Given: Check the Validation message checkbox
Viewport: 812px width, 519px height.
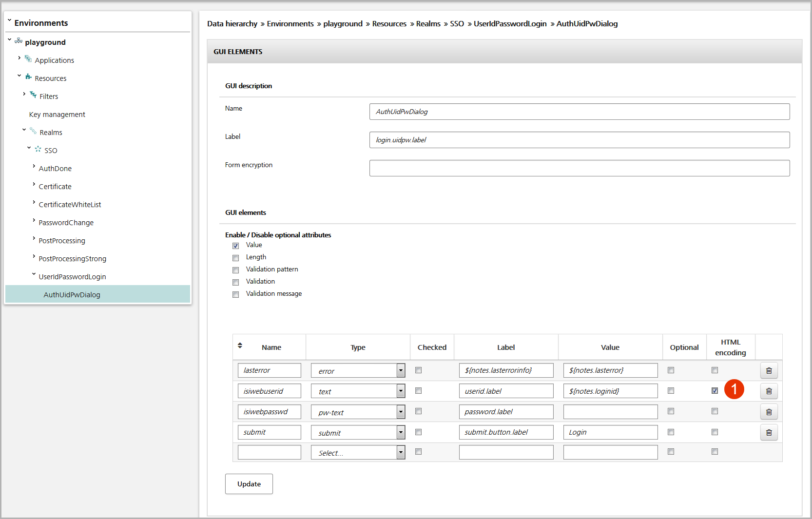Looking at the screenshot, I should [x=236, y=294].
